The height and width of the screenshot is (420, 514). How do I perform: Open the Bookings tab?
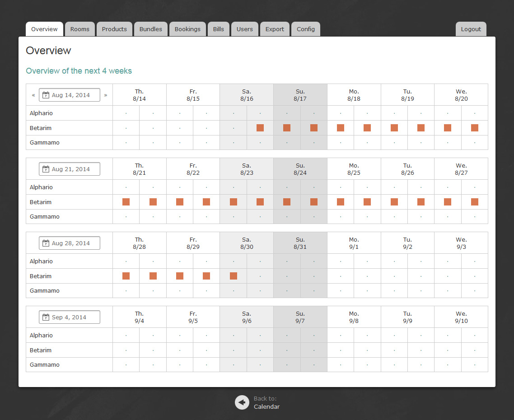click(x=187, y=29)
